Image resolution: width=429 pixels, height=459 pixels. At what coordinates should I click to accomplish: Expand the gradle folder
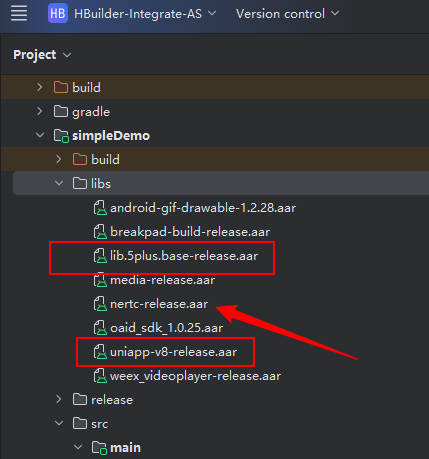click(x=39, y=111)
